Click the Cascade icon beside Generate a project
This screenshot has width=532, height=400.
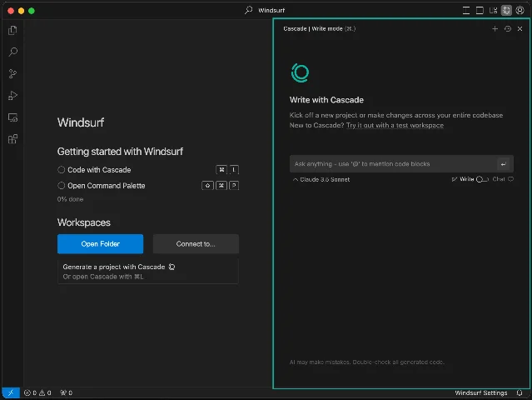click(x=172, y=267)
